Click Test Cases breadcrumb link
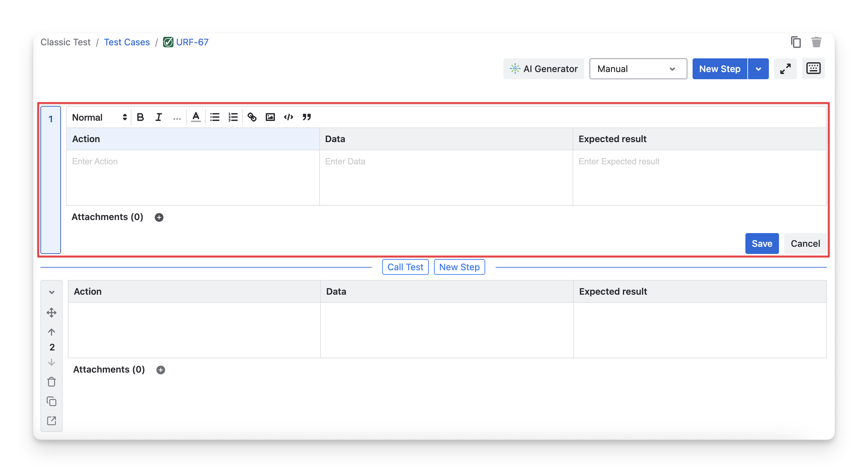The height and width of the screenshot is (473, 868). coord(127,42)
